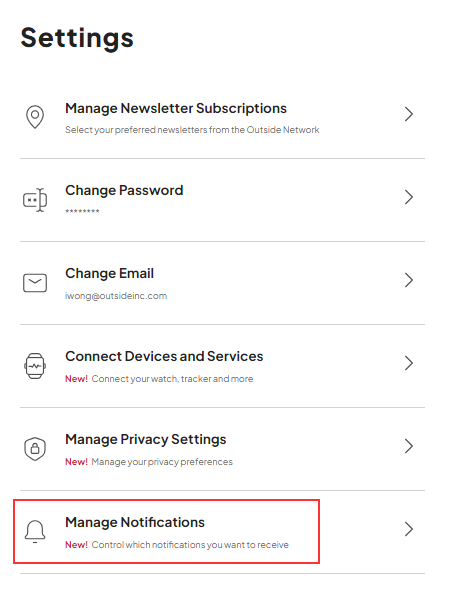Open Change Password via its right chevron

(x=409, y=197)
